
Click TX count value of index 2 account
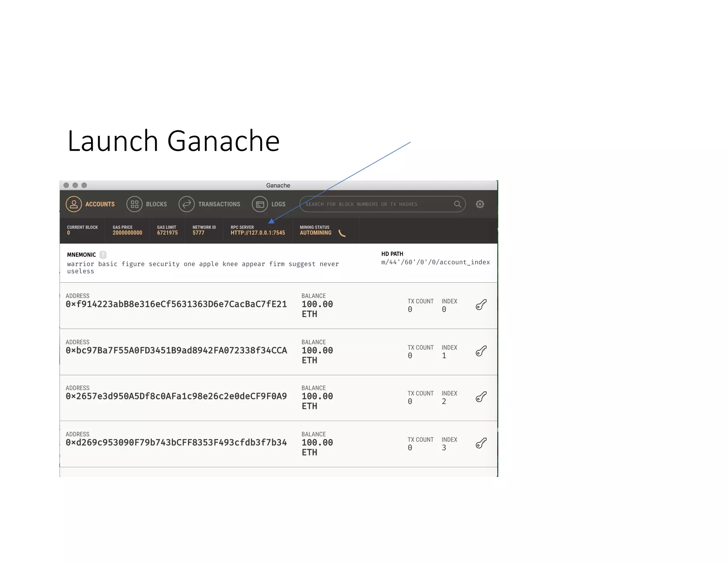coord(410,401)
